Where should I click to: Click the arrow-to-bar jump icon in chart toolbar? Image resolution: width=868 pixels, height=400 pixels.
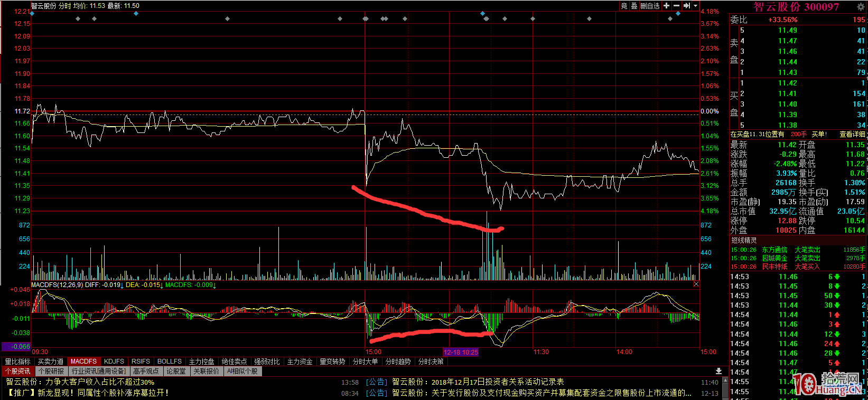(686, 6)
